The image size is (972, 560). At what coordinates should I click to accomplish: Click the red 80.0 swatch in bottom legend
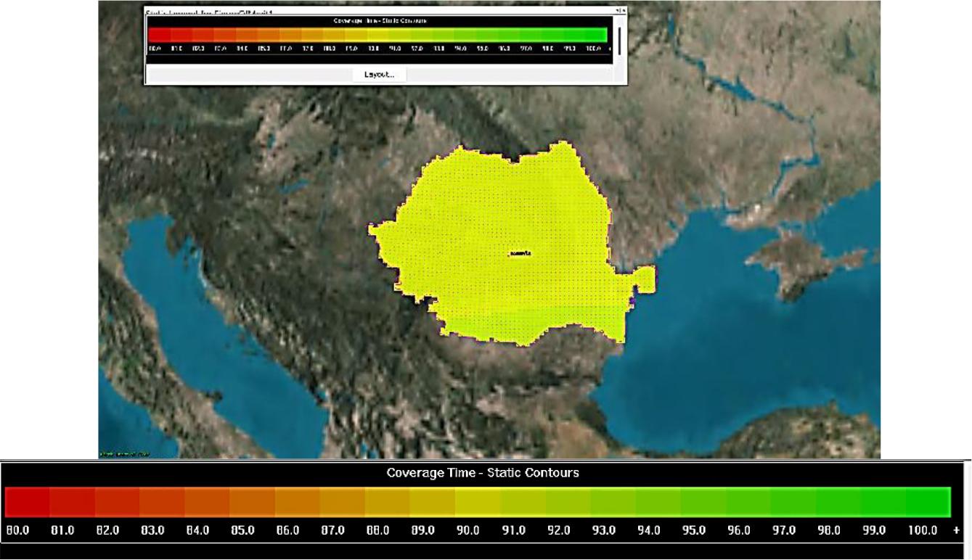pyautogui.click(x=28, y=502)
